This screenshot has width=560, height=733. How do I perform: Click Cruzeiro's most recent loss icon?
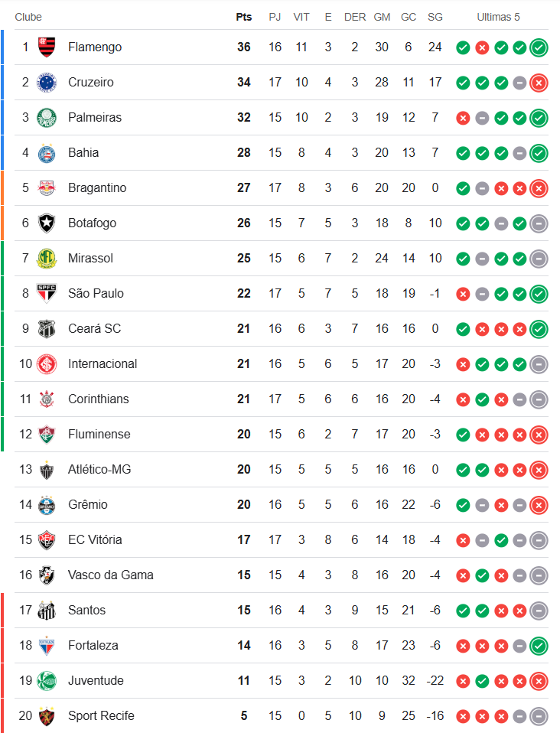(x=539, y=83)
